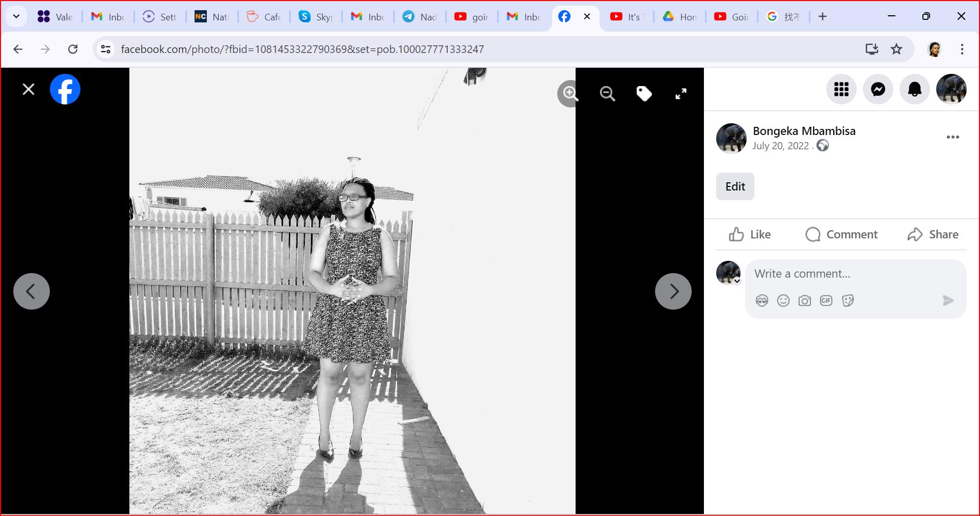Open the post options three-dot menu
980x516 pixels.
[952, 137]
